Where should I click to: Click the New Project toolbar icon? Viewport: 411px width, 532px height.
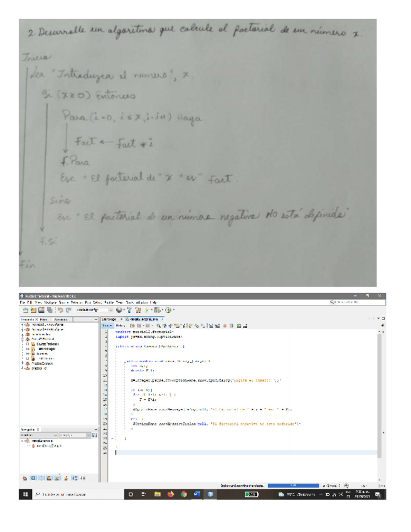[x=26, y=309]
